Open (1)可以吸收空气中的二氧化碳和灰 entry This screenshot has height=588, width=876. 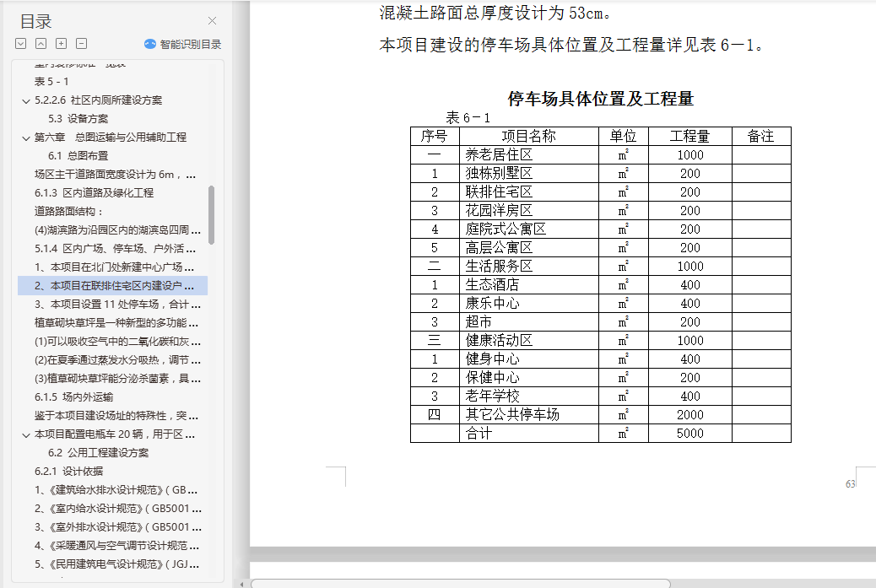pos(117,341)
